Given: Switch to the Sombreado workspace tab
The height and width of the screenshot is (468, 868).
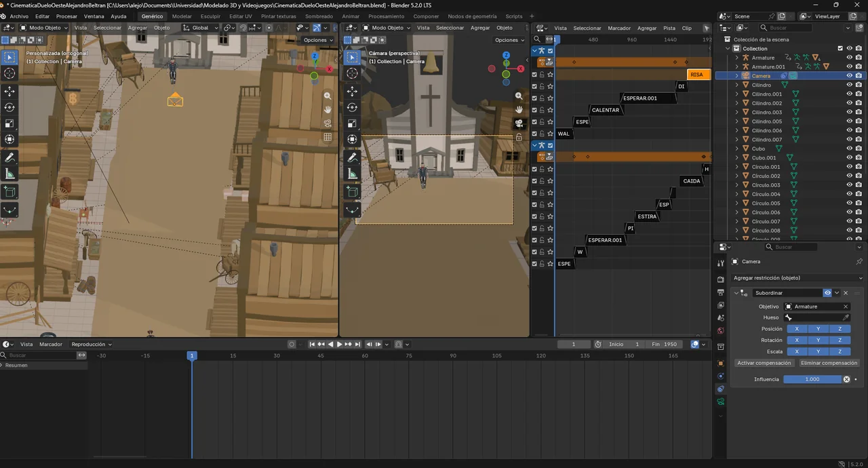Looking at the screenshot, I should coord(319,16).
